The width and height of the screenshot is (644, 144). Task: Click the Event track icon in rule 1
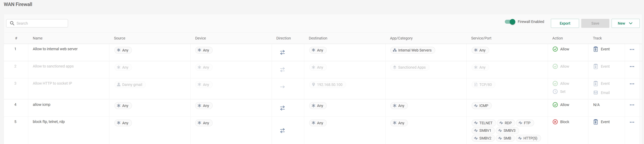(595, 49)
